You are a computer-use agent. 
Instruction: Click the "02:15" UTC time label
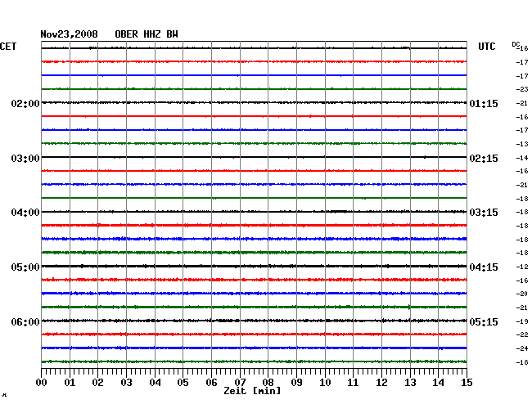click(484, 159)
